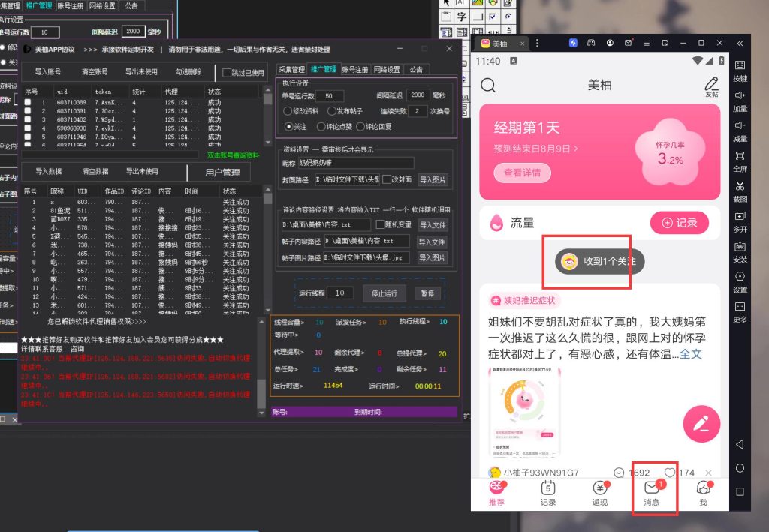Click the 停止运行 button

(384, 293)
